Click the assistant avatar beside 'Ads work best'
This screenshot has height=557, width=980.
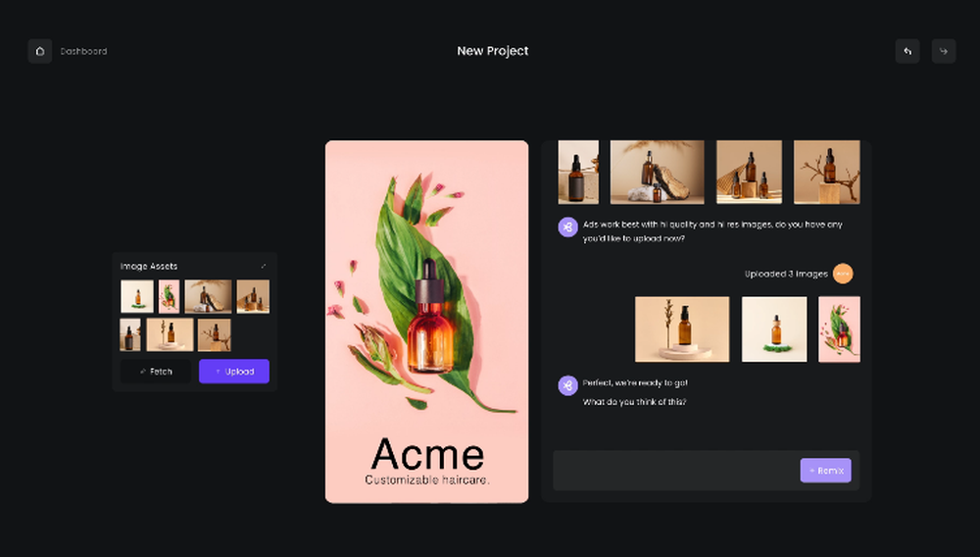(x=567, y=227)
